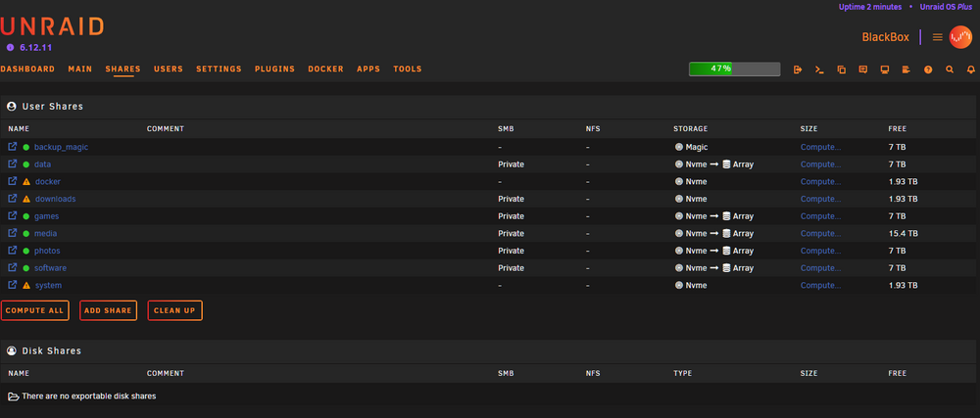Click the 47% progress bar
Screen dimensions: 980x418
tap(734, 69)
